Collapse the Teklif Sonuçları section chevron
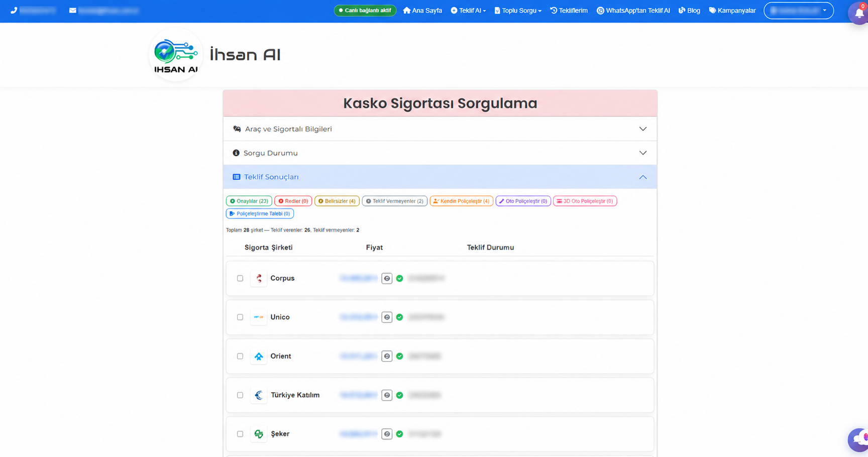Image resolution: width=868 pixels, height=457 pixels. 643,177
